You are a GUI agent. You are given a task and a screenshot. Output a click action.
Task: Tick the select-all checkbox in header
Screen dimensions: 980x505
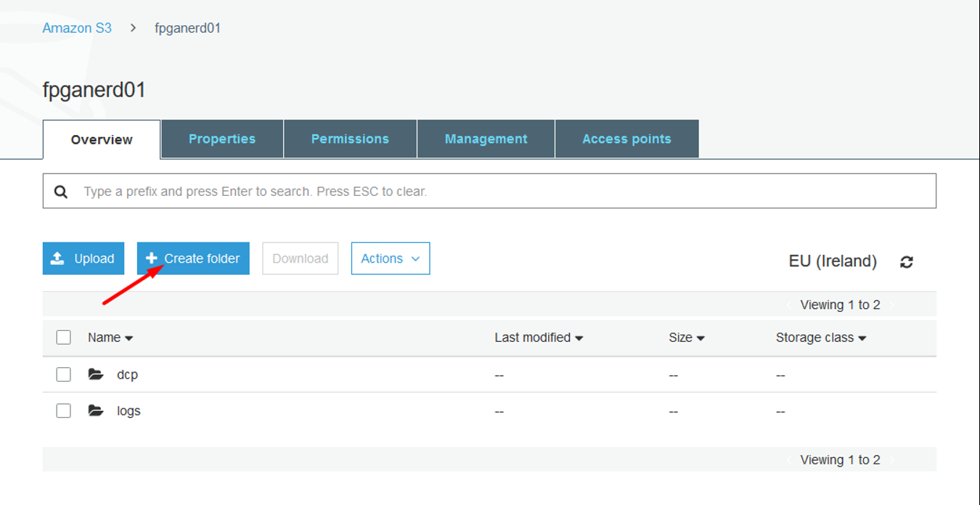click(64, 337)
